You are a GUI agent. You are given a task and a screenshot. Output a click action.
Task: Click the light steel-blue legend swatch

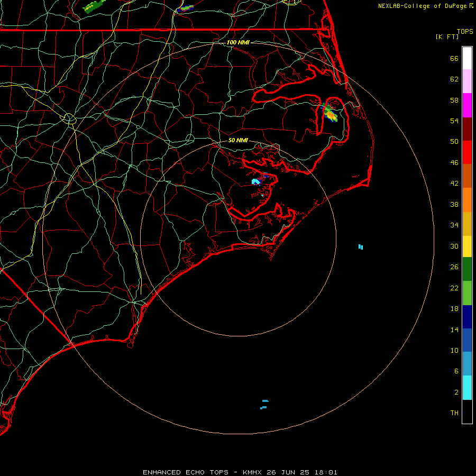[x=467, y=364]
